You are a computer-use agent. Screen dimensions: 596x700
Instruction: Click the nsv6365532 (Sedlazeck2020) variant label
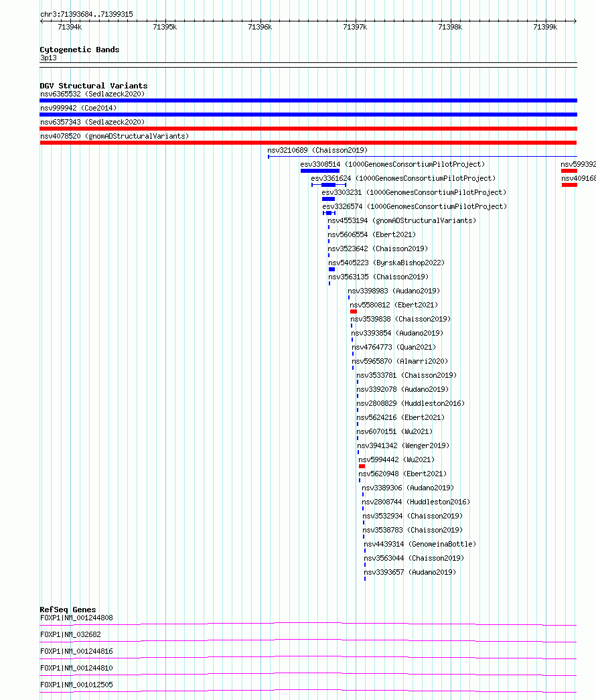pos(92,94)
